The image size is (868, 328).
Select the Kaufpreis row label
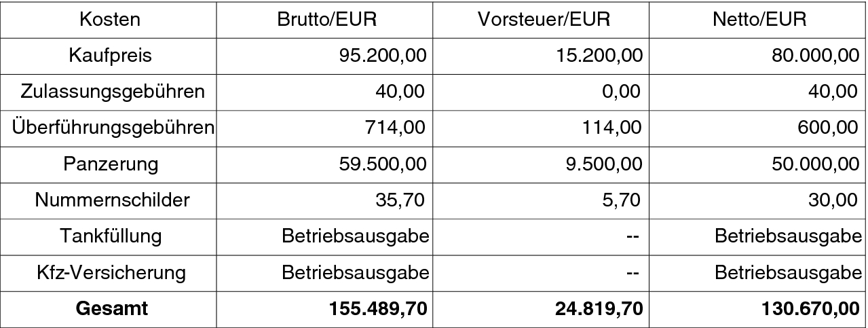point(110,55)
